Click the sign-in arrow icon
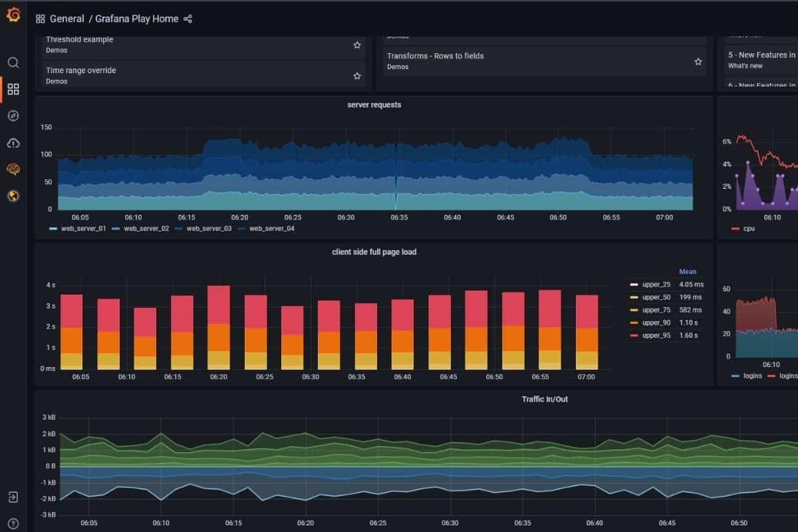798x532 pixels. (13, 497)
